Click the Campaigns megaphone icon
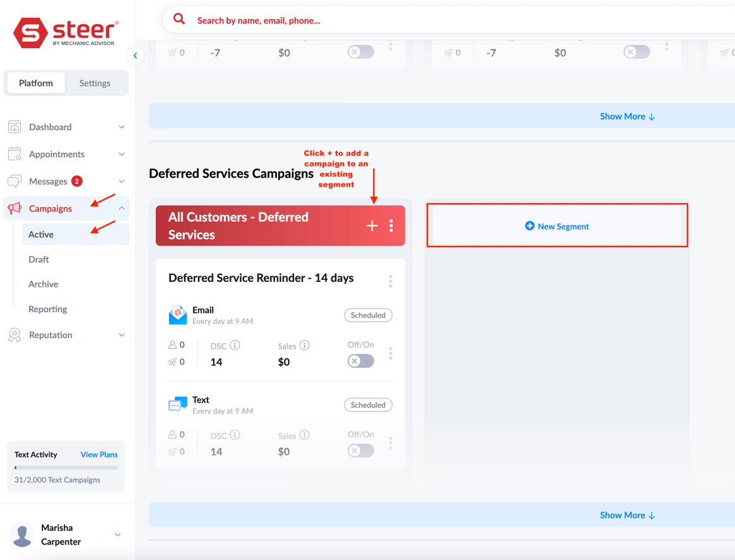 15,208
